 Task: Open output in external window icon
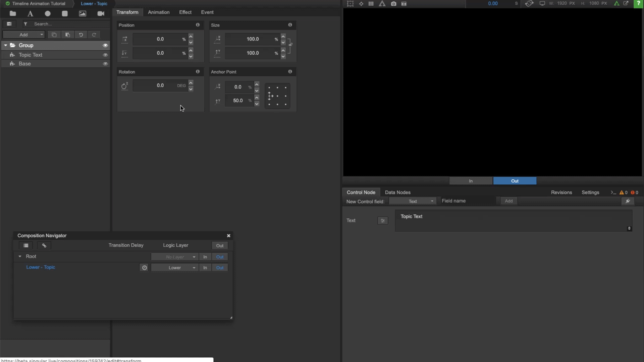pyautogui.click(x=626, y=3)
